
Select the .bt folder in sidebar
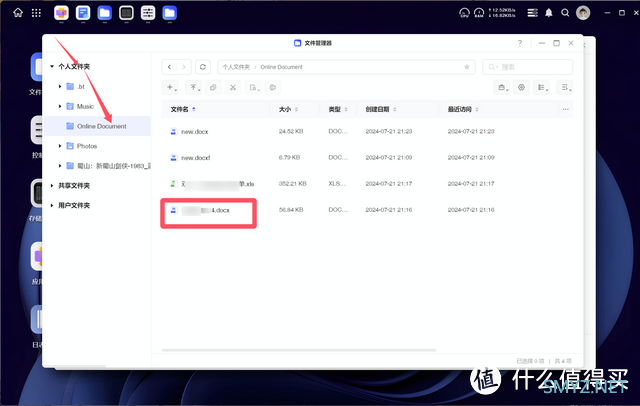[76, 87]
